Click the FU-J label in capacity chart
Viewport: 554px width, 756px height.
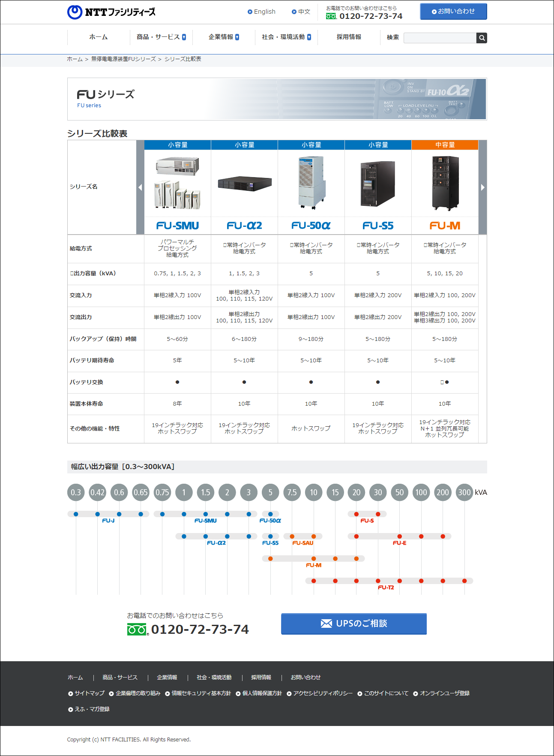pyautogui.click(x=108, y=521)
